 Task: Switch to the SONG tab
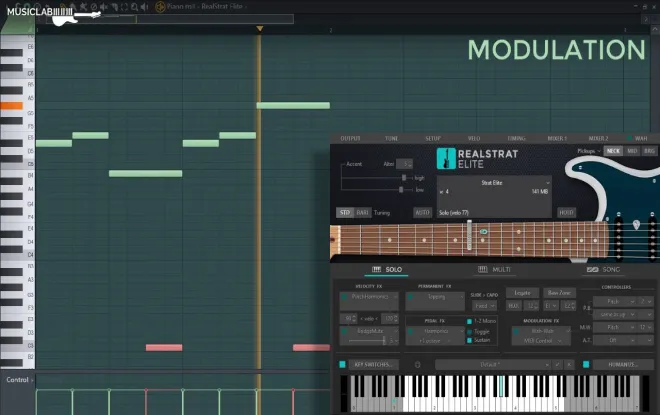click(604, 269)
